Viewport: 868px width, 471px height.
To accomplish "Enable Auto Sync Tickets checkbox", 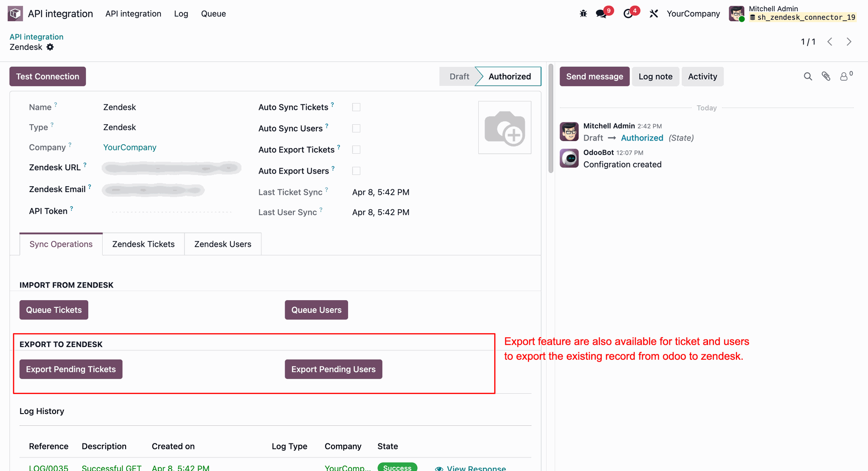I will coord(356,107).
